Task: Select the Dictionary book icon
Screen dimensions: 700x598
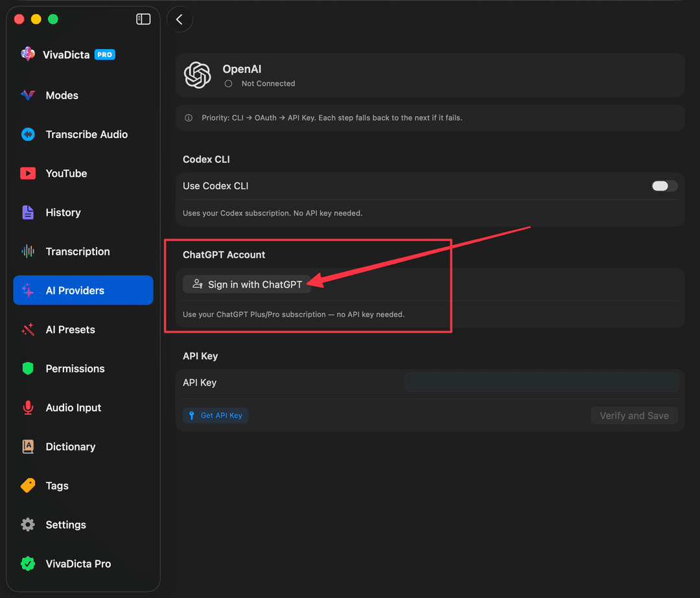Action: point(27,446)
